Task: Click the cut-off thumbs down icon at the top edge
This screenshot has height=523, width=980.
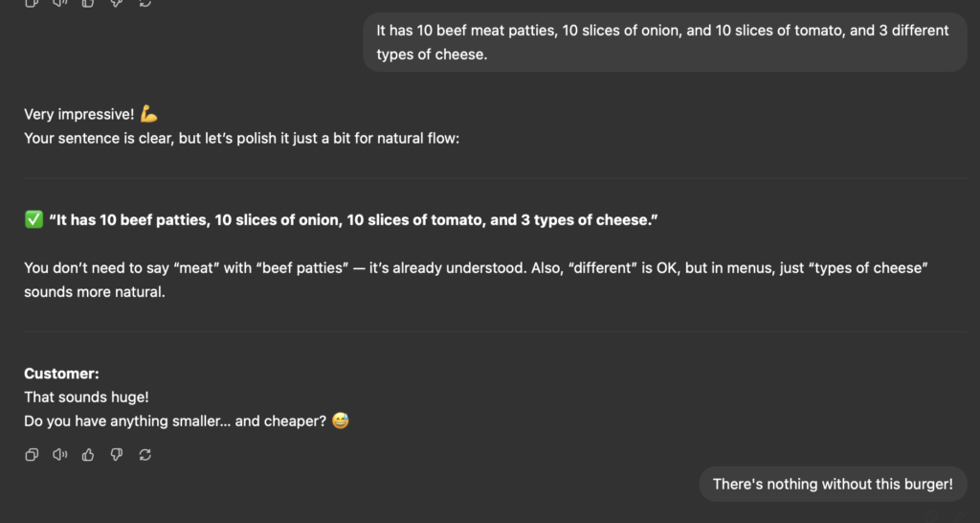Action: tap(116, 3)
